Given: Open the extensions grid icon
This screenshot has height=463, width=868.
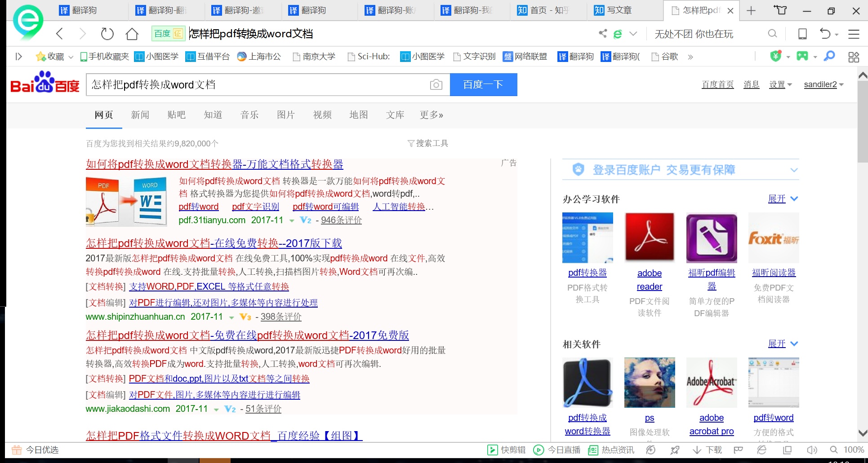Looking at the screenshot, I should coord(854,57).
